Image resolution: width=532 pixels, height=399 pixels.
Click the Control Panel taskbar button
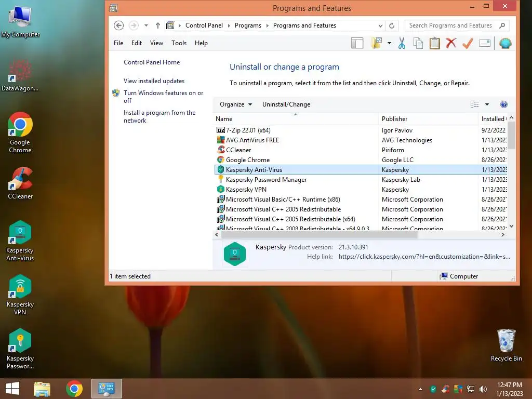point(106,389)
